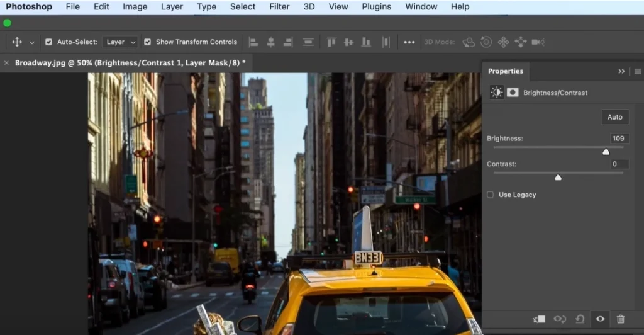This screenshot has height=335, width=644.
Task: Click the clip to layer icon
Action: coord(538,319)
